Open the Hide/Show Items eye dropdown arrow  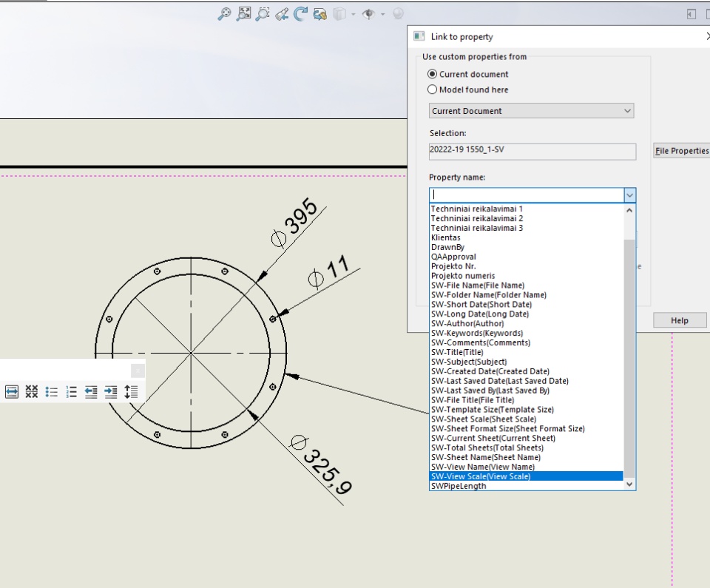tap(383, 14)
